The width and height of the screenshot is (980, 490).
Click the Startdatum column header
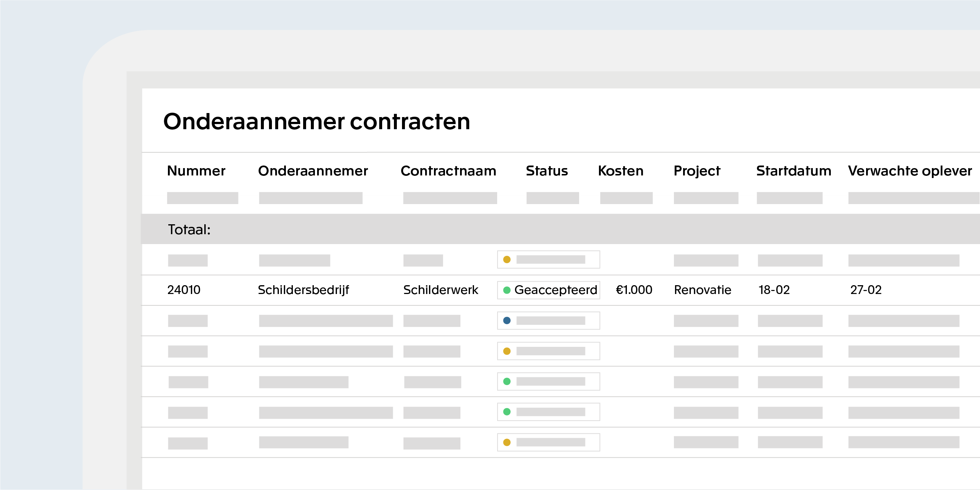pyautogui.click(x=793, y=171)
